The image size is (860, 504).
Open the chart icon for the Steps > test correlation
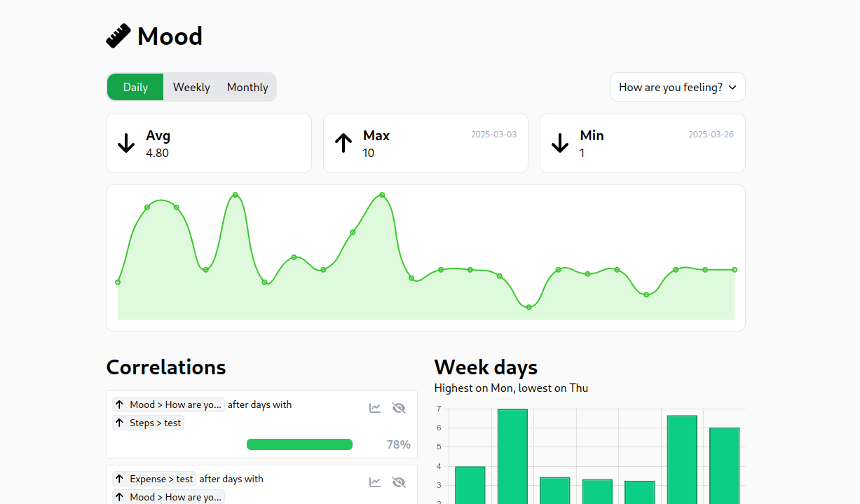pos(375,408)
